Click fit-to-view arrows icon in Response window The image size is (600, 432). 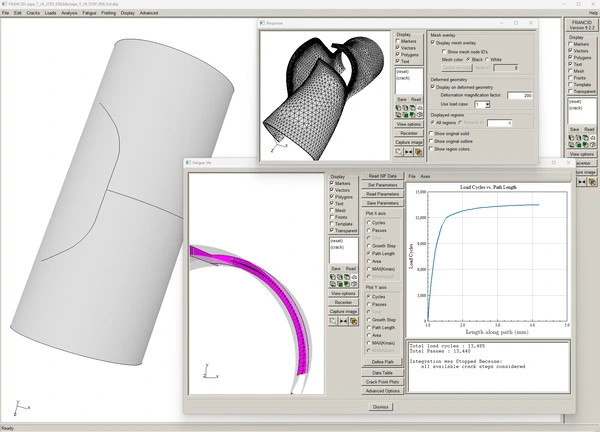pyautogui.click(x=409, y=152)
